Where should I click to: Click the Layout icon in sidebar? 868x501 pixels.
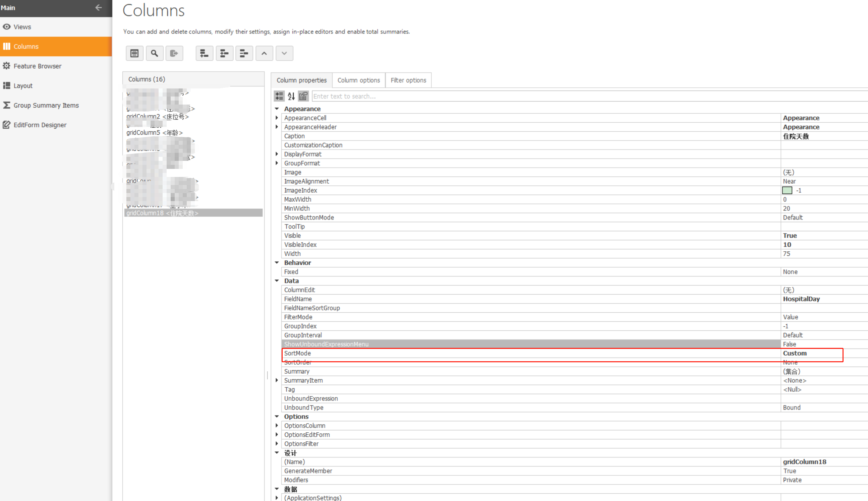pos(7,85)
